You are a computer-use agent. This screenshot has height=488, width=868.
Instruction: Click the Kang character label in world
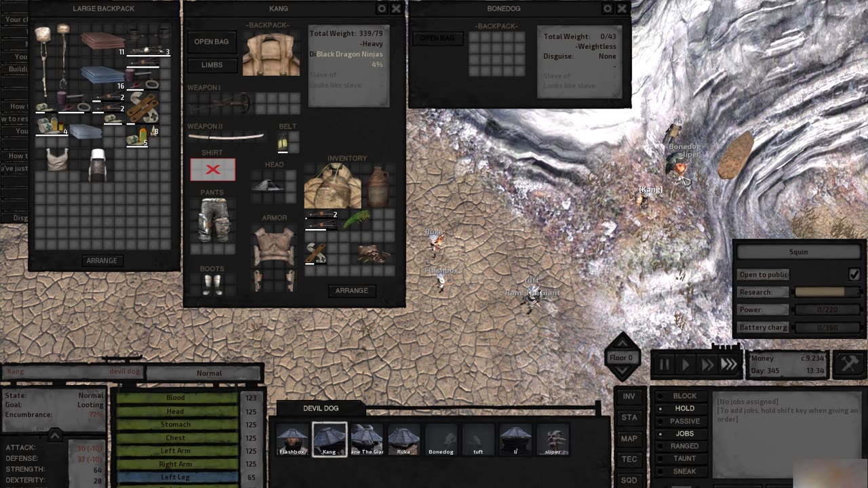pos(650,190)
